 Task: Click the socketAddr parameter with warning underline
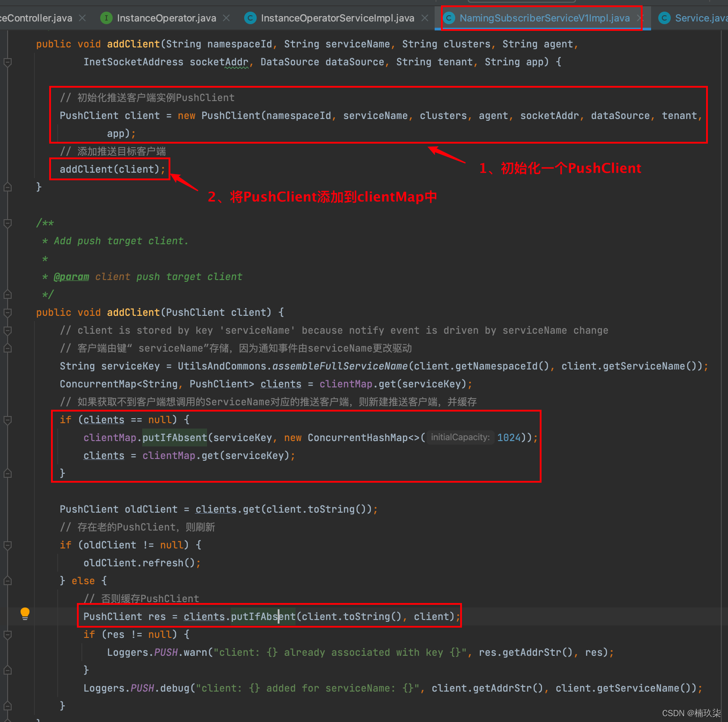pyautogui.click(x=219, y=62)
